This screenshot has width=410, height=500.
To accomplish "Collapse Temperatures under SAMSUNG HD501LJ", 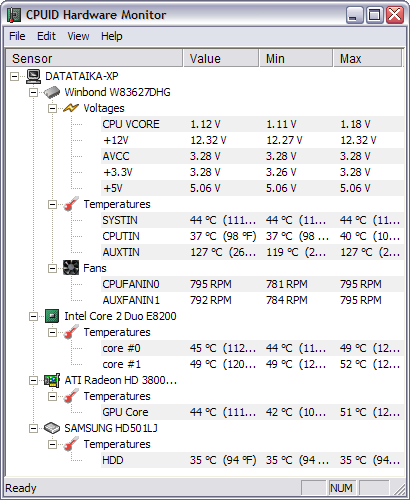I will (52, 444).
